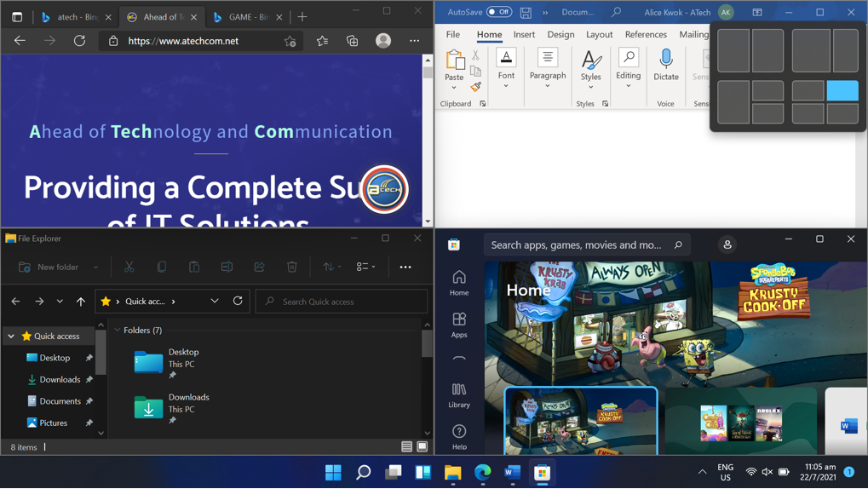Collapse the Quick access tree node
The height and width of the screenshot is (489, 868).
click(x=11, y=337)
